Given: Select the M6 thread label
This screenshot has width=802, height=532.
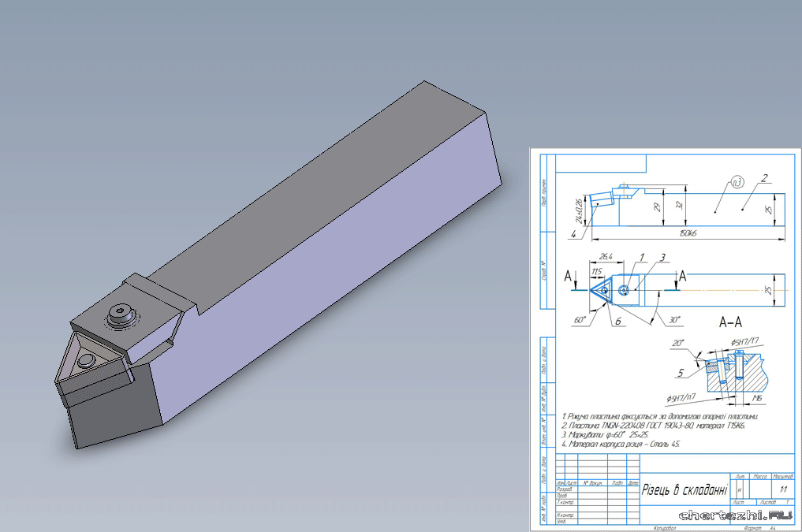Looking at the screenshot, I should coord(757,398).
